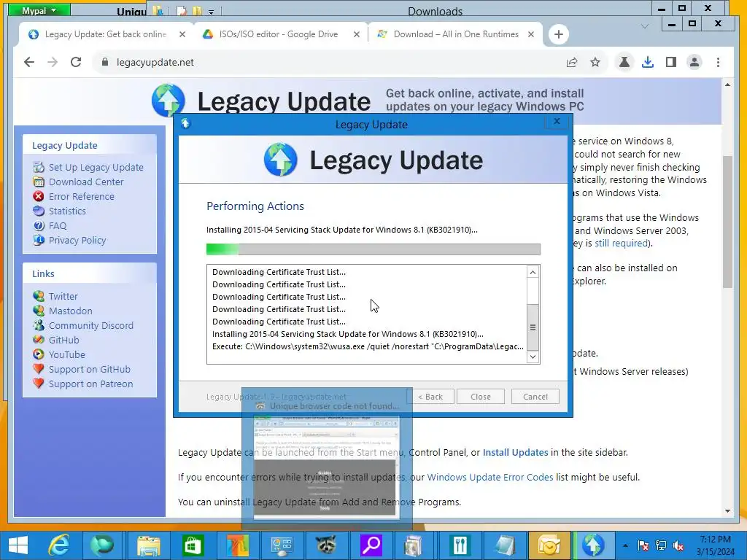This screenshot has width=747, height=560.
Task: Open the raccoon Mypal taskbar icon
Action: (326, 545)
